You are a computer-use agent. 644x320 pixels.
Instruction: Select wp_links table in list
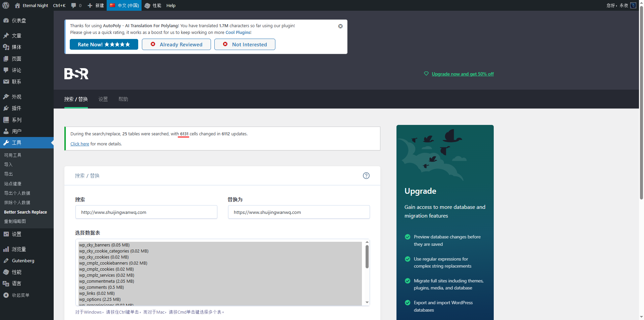click(x=220, y=293)
